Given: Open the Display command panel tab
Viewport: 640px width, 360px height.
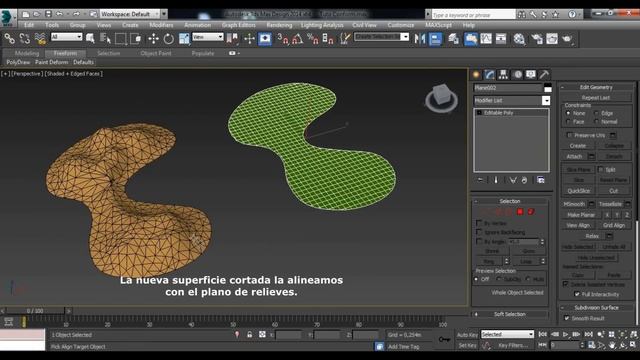Looking at the screenshot, I should 531,74.
